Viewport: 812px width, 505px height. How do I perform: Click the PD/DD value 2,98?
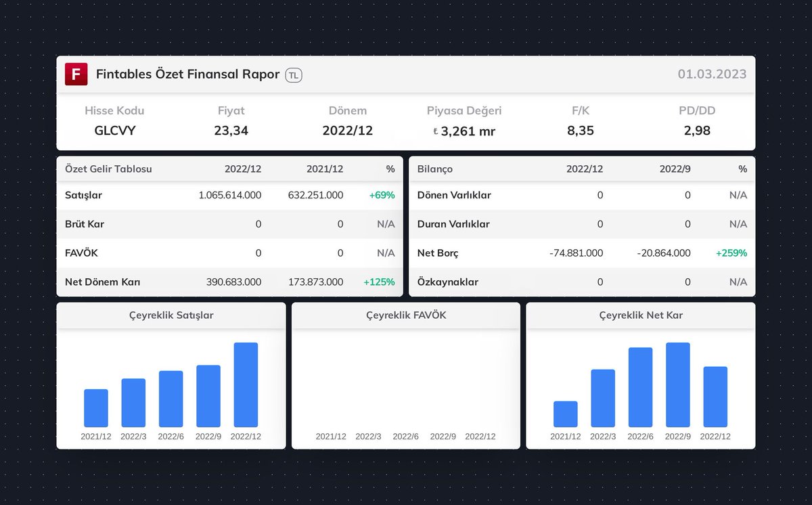tap(697, 131)
